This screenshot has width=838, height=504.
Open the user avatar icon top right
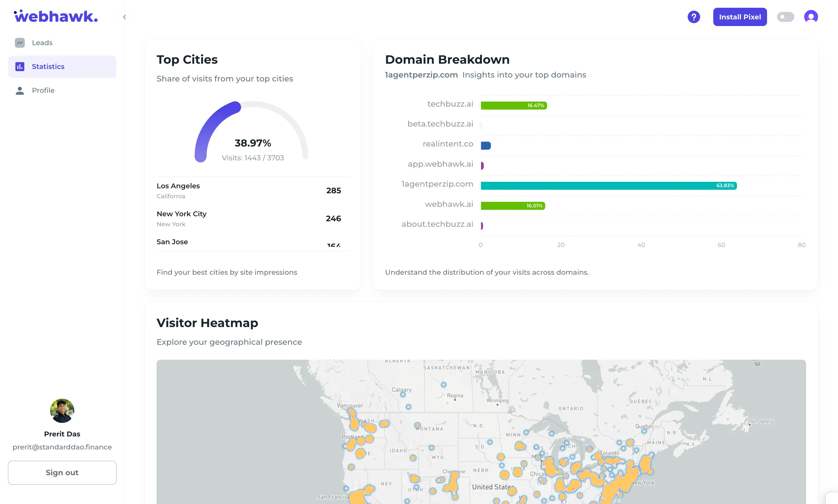(x=811, y=17)
